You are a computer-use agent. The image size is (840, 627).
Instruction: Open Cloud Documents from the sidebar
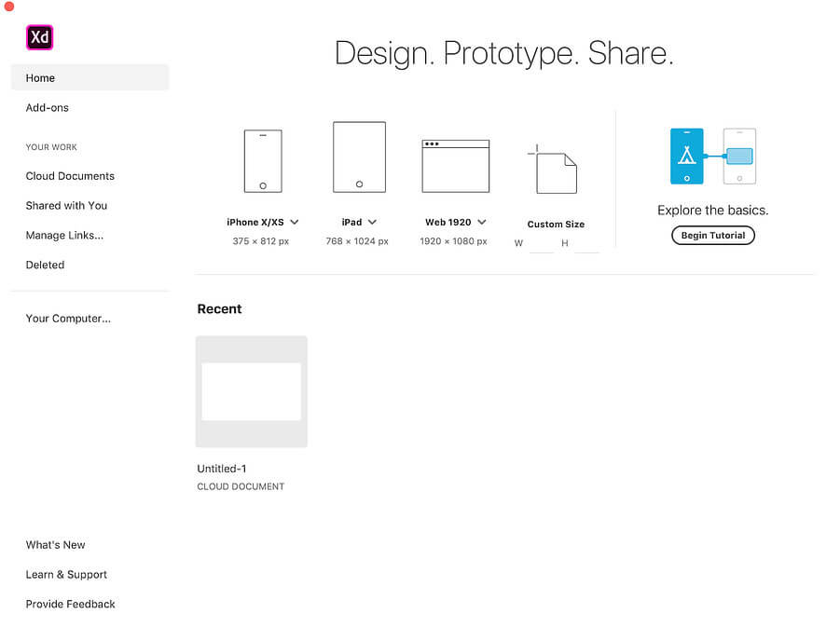tap(70, 176)
